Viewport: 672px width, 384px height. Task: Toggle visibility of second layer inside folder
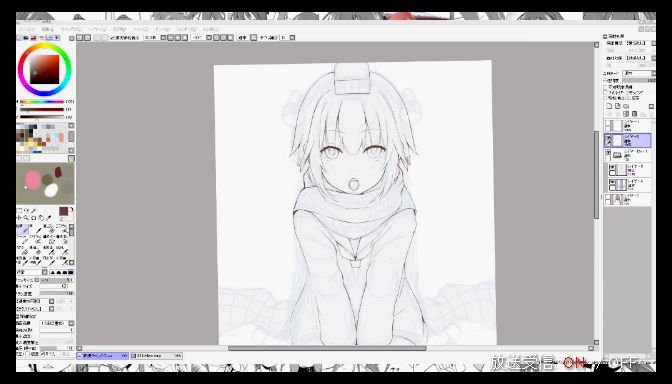[x=612, y=182]
